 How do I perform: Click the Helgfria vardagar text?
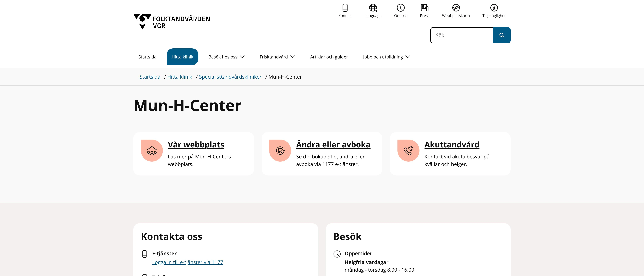[366, 262]
